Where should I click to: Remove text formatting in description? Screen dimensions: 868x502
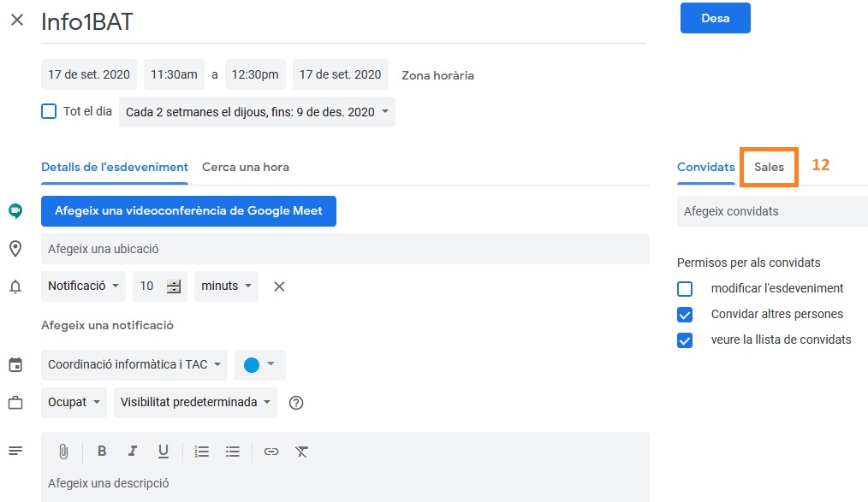[x=301, y=452]
